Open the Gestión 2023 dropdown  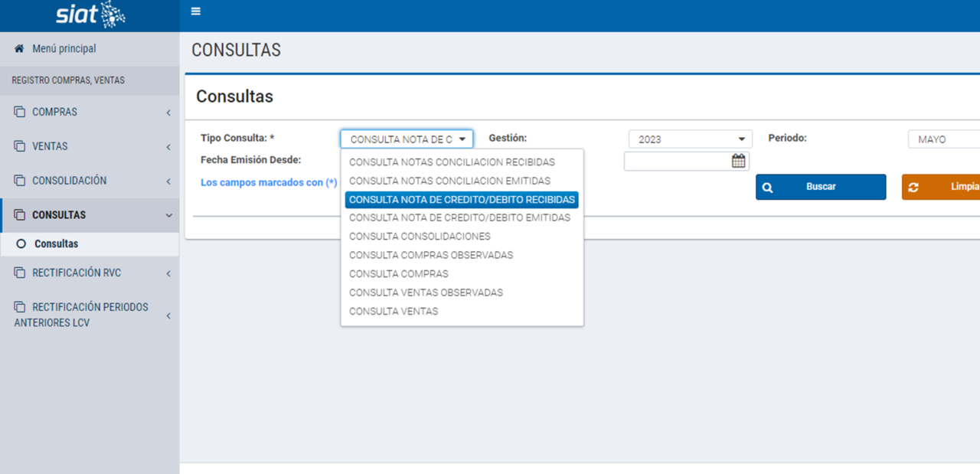coord(688,139)
